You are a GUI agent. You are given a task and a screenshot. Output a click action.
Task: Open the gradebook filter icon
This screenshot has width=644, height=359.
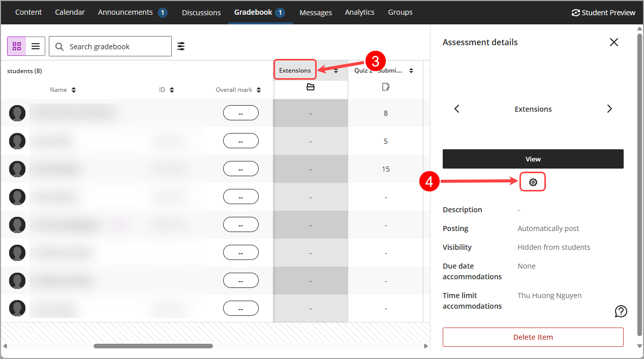[181, 46]
